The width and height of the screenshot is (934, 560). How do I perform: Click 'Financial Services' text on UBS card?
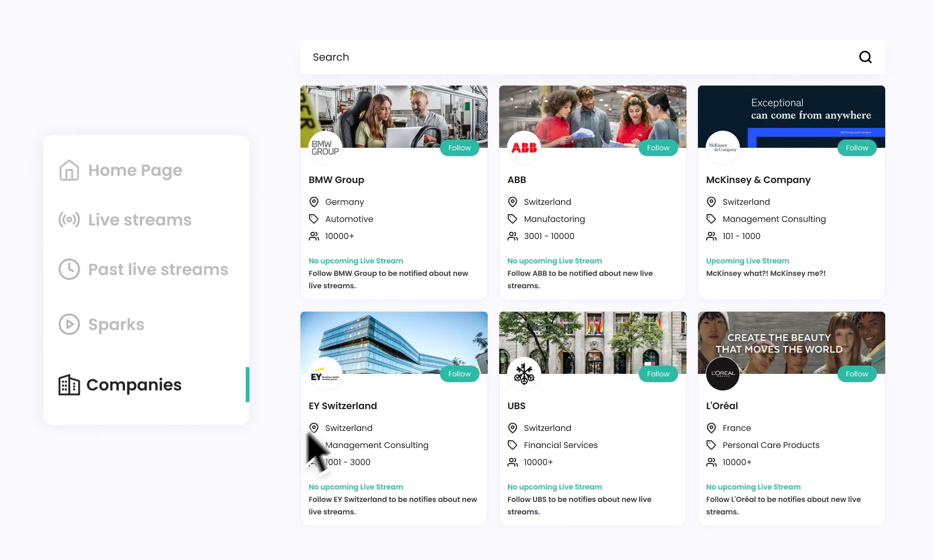[560, 445]
